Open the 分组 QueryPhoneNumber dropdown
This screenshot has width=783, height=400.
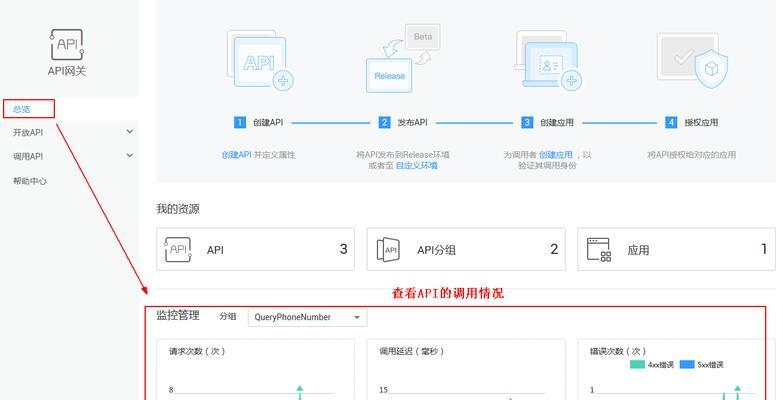pos(308,317)
